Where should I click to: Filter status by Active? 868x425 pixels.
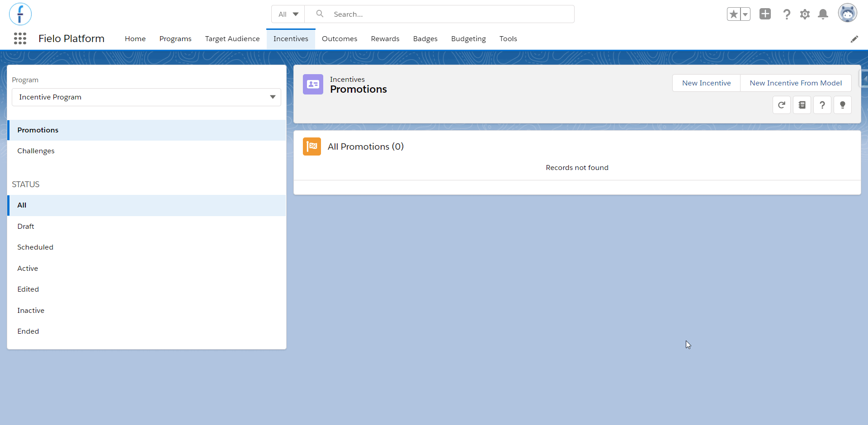[147, 269]
